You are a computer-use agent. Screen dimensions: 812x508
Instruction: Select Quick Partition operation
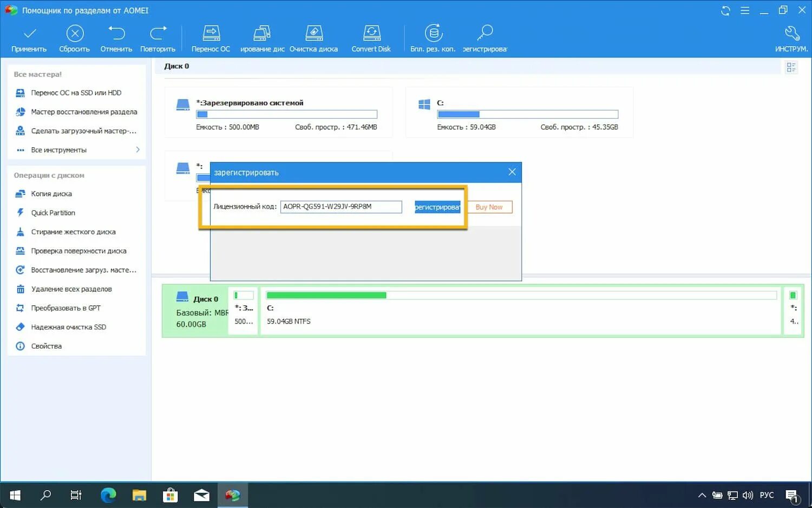point(76,212)
